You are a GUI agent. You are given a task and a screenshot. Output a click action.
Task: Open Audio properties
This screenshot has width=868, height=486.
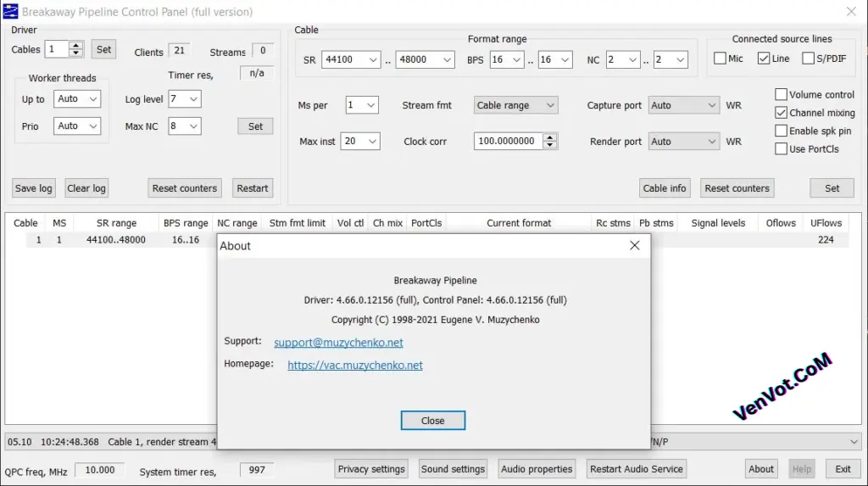[537, 469]
